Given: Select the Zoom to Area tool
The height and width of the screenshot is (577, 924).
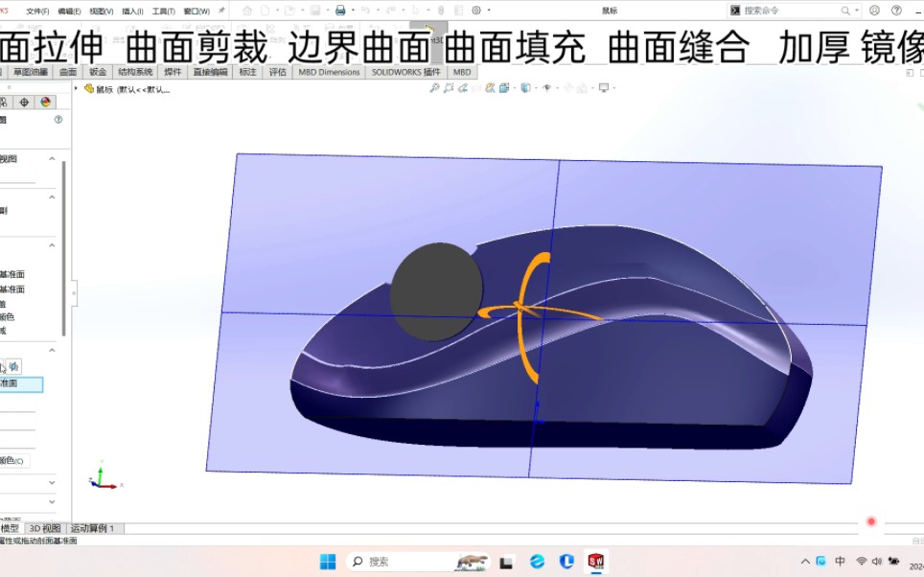Looking at the screenshot, I should point(449,87).
